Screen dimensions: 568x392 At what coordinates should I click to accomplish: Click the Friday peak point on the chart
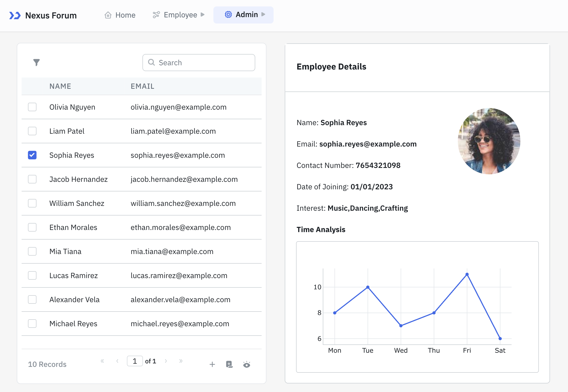pyautogui.click(x=467, y=274)
